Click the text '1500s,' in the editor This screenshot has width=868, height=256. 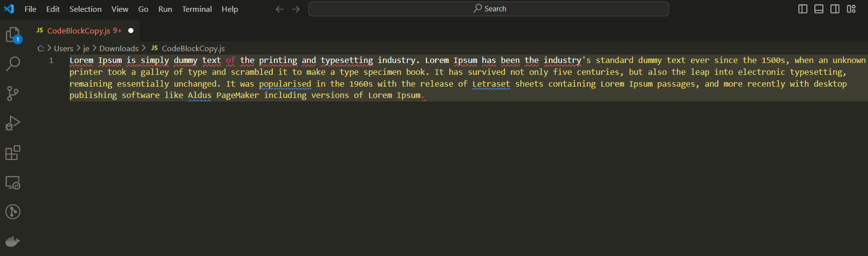[x=775, y=60]
